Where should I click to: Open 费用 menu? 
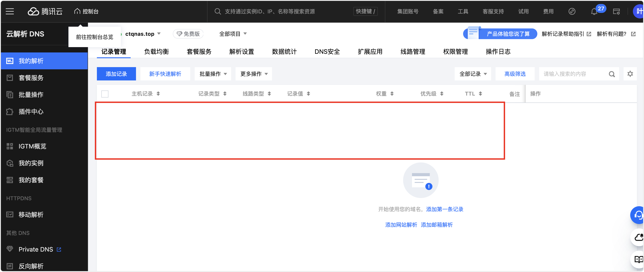(548, 12)
